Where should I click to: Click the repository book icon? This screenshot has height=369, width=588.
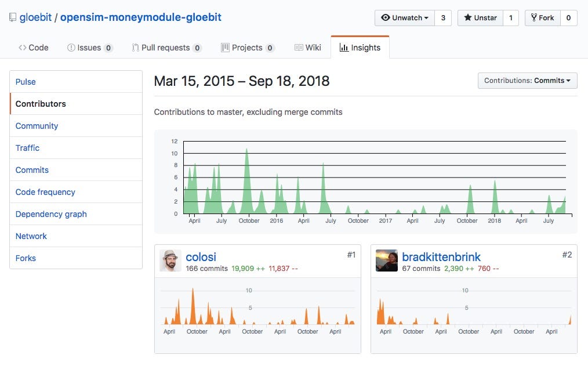(13, 17)
